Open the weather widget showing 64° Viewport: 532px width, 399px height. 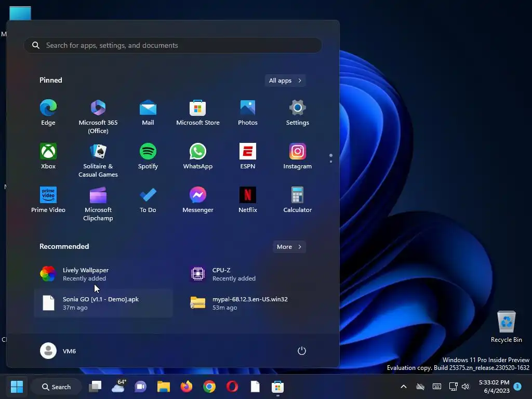point(118,387)
